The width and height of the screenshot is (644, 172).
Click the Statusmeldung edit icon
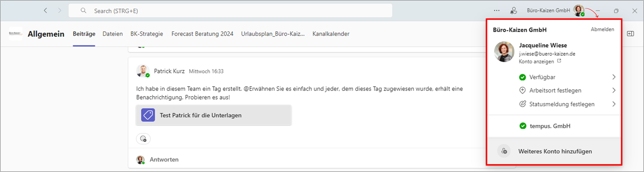522,104
